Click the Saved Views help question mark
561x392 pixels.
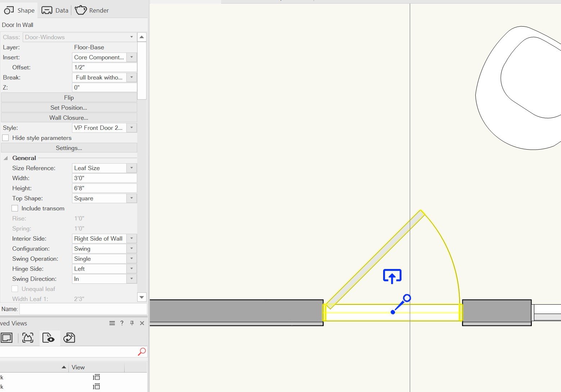coord(122,323)
